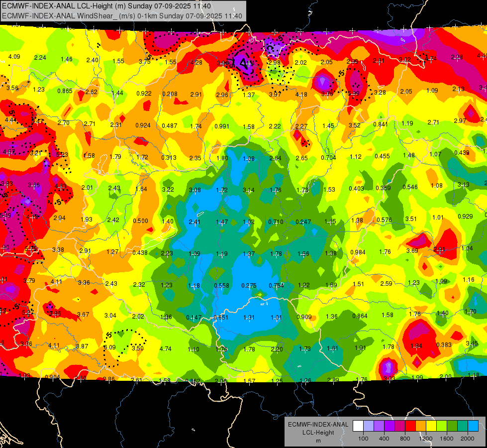
Task: Click the grid value '0.359'
Action: pos(383,188)
